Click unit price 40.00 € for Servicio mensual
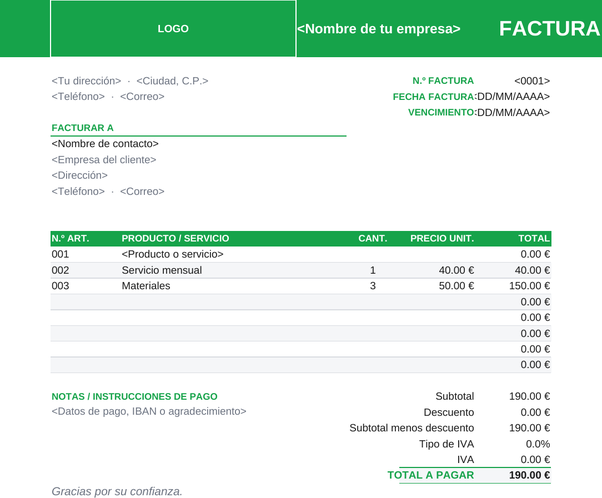This screenshot has height=498, width=602. coord(456,270)
